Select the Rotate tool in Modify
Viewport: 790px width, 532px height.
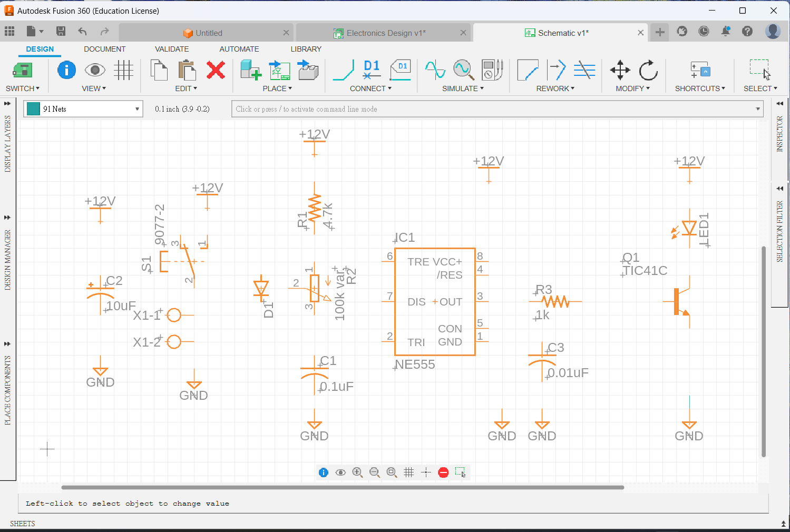tap(648, 70)
